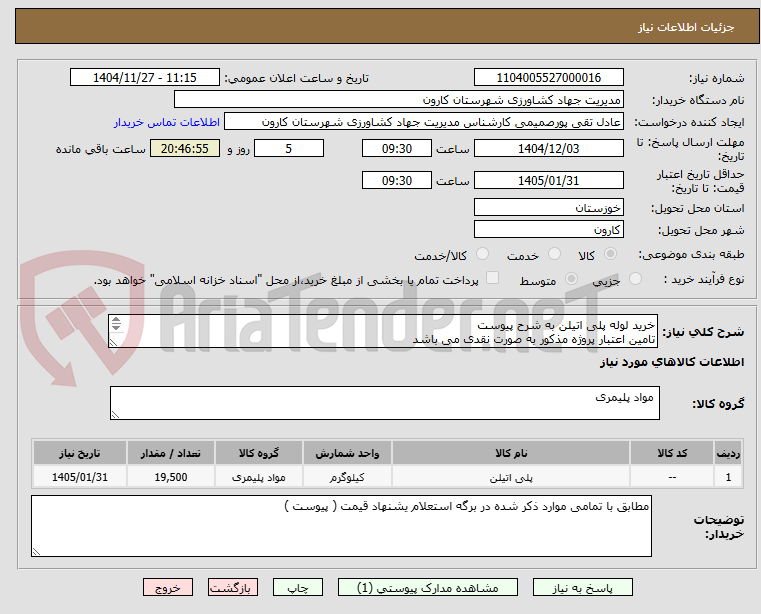This screenshot has height=614, width=761.
Task: Click the province field خوزستان
Action: coord(548,207)
